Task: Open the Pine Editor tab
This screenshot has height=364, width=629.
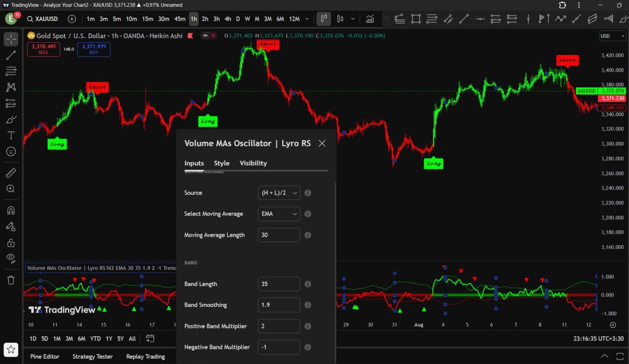Action: pos(45,357)
